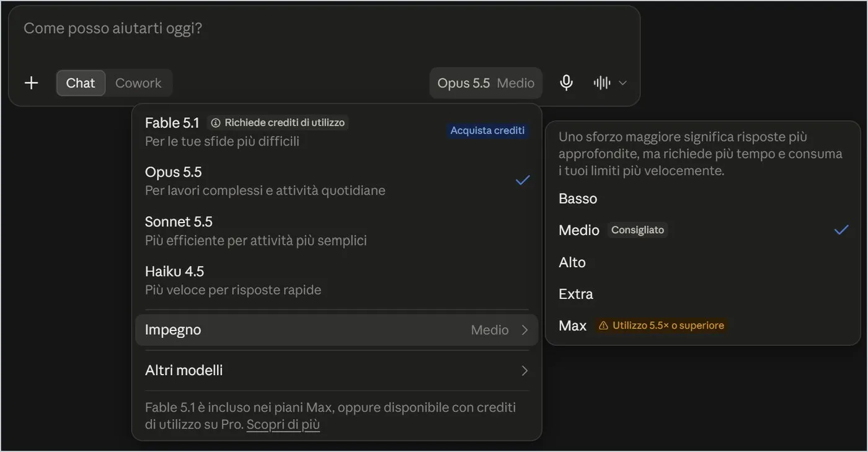Select Medio Consigliato effort level
Viewport: 868px width, 452px height.
[703, 230]
